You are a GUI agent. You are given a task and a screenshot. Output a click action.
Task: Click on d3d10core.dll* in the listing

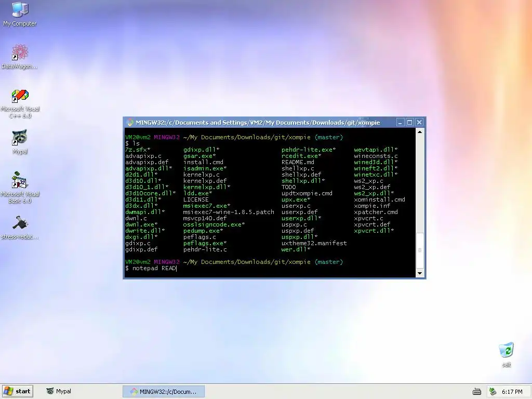tap(151, 193)
